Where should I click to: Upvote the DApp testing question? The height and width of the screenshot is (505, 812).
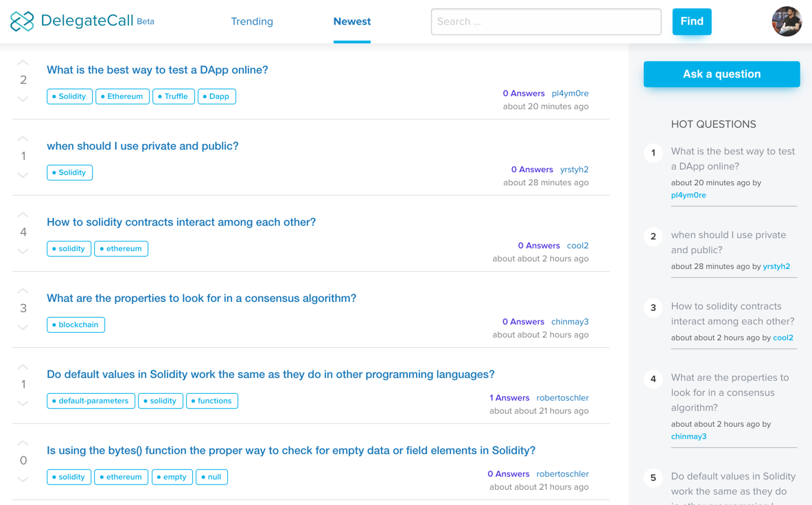click(23, 62)
